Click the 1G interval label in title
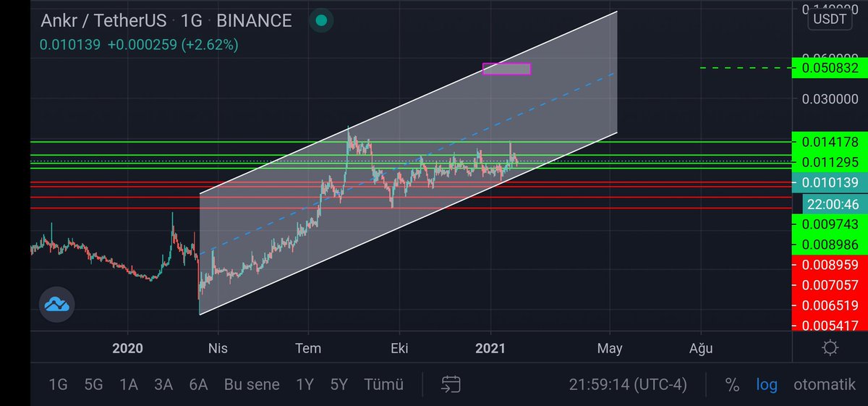 click(191, 21)
